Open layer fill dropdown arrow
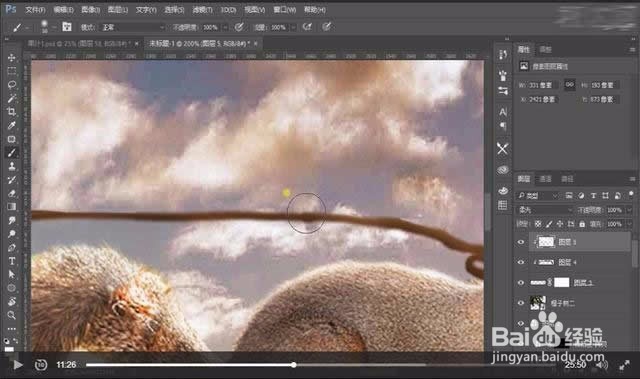Viewport: 640px width, 379px height. (629, 224)
